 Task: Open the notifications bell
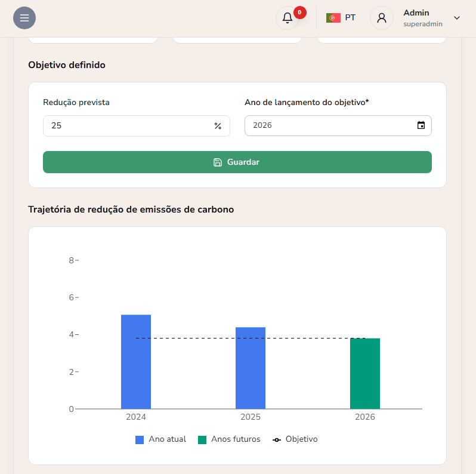[x=287, y=18]
